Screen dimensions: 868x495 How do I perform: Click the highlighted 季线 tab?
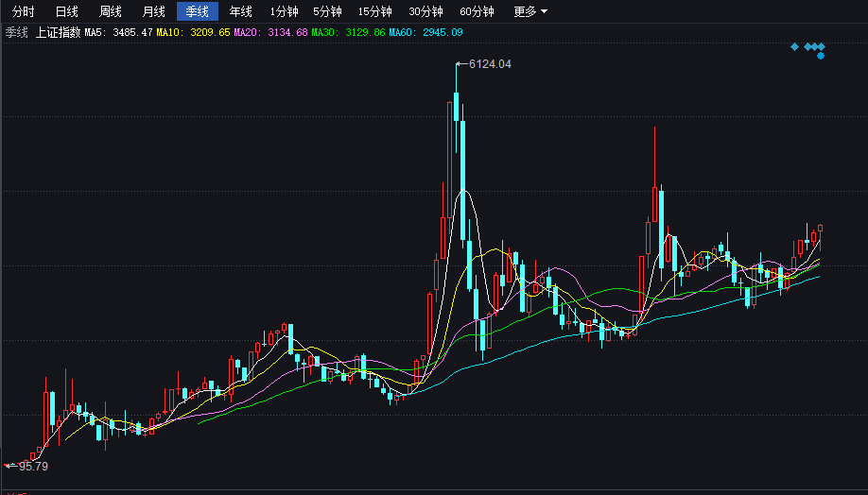click(197, 11)
